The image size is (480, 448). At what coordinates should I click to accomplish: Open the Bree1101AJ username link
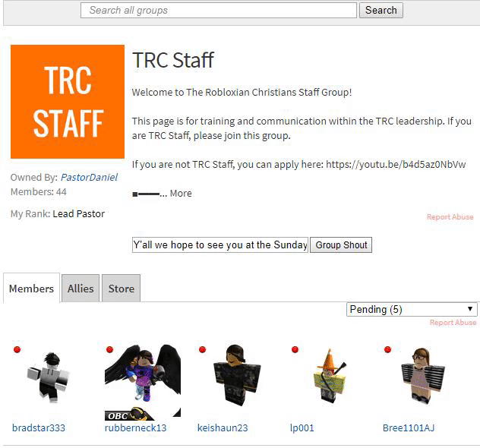pyautogui.click(x=409, y=427)
